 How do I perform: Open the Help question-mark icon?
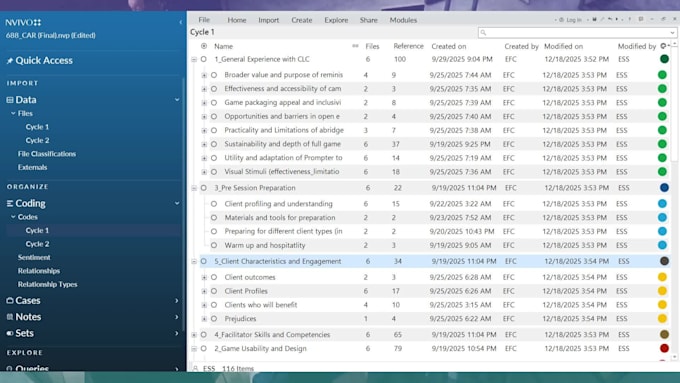630,19
